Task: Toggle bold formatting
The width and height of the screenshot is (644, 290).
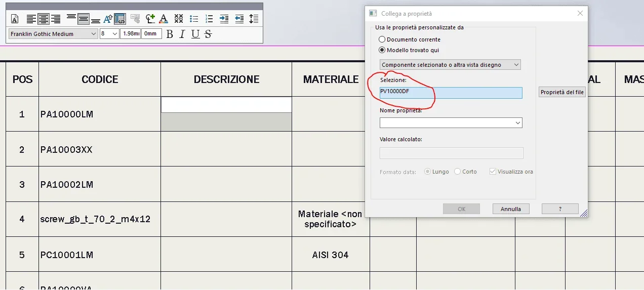Action: [x=170, y=34]
